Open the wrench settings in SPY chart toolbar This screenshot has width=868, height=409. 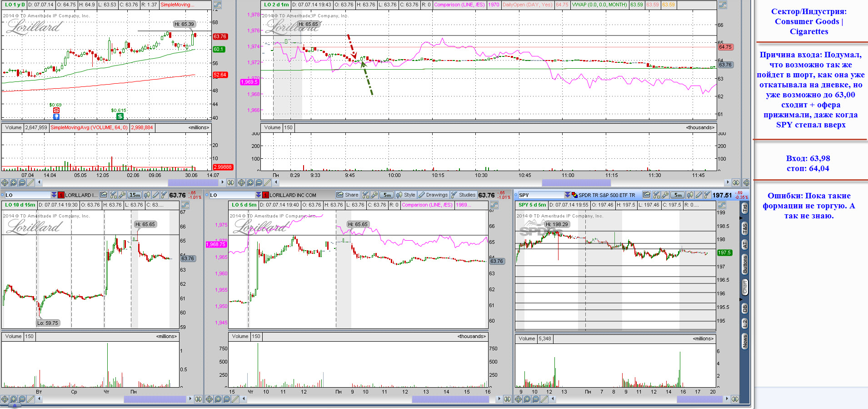click(x=665, y=195)
